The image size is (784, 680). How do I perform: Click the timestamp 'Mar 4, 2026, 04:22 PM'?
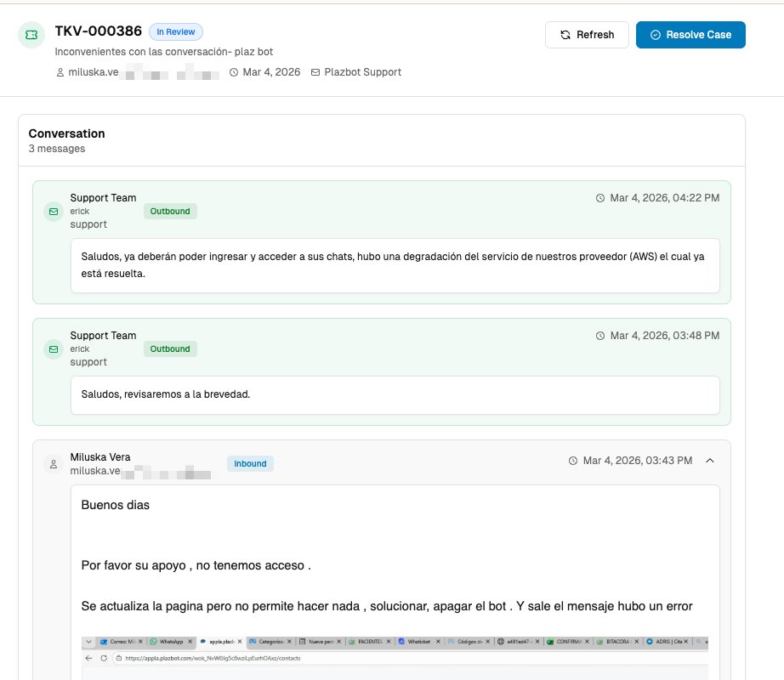click(x=664, y=198)
